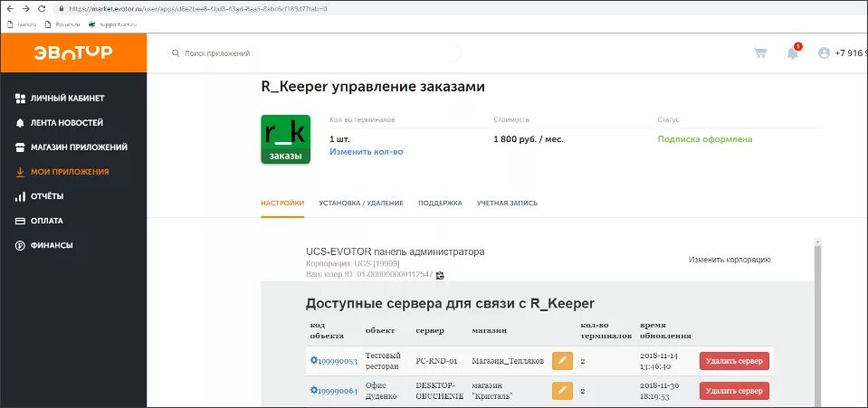Image resolution: width=868 pixels, height=408 pixels.
Task: Switch to the Настройки tab
Action: 282,204
